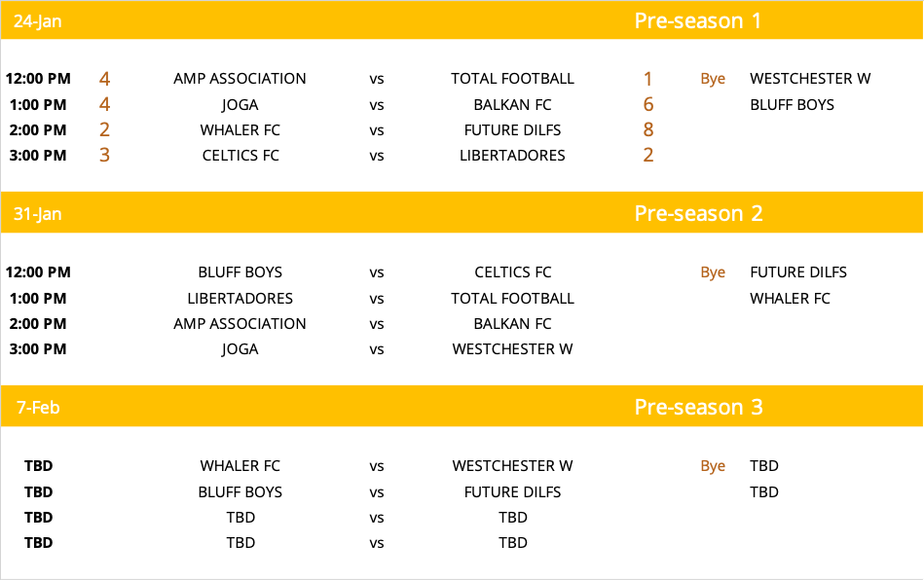Select CELTICS FC in the 24-Jan 3:00 PM match
Screen dimensions: 924x580
pyautogui.click(x=240, y=155)
